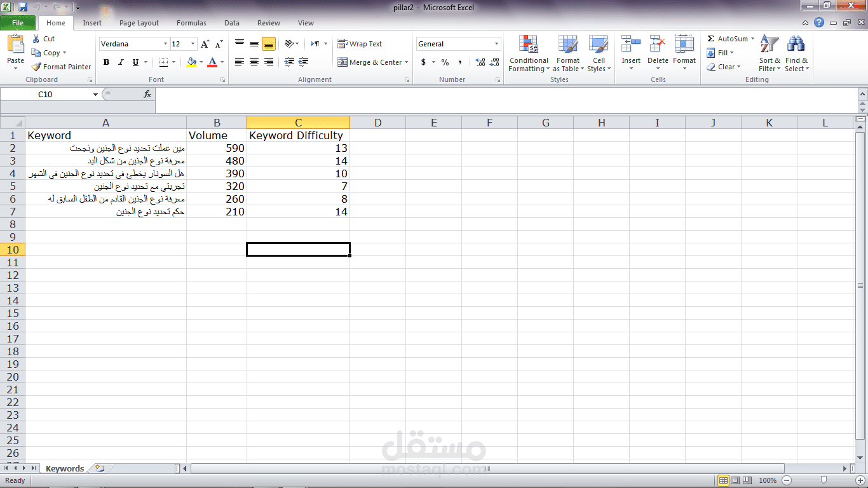Click the Orientation text angle icon
The image size is (868, 488).
tap(289, 44)
